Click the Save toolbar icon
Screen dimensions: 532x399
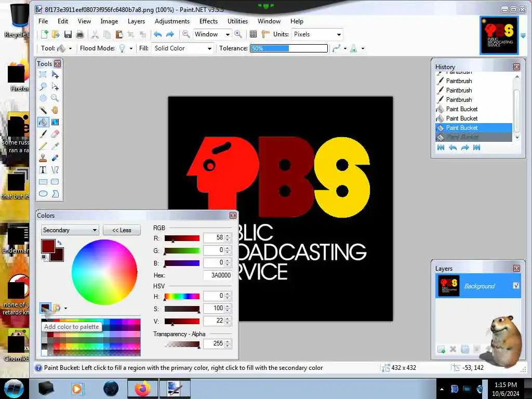tap(68, 34)
